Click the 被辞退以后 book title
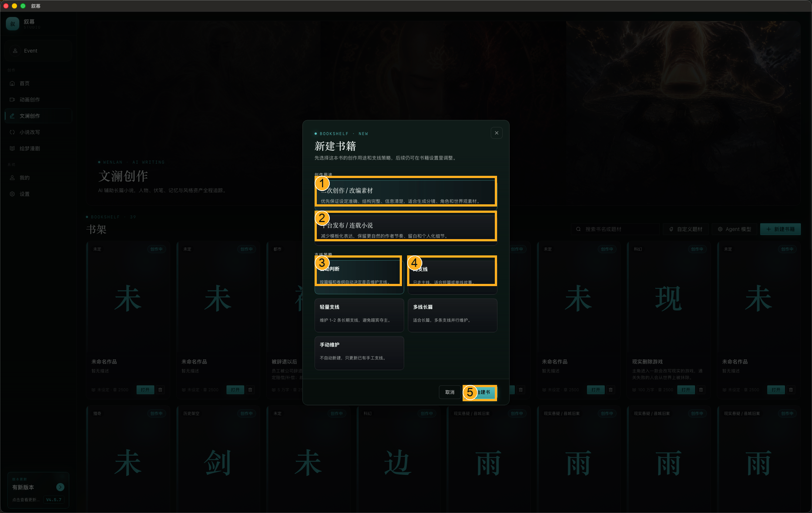Screen dimensions: 812x513 pos(284,362)
